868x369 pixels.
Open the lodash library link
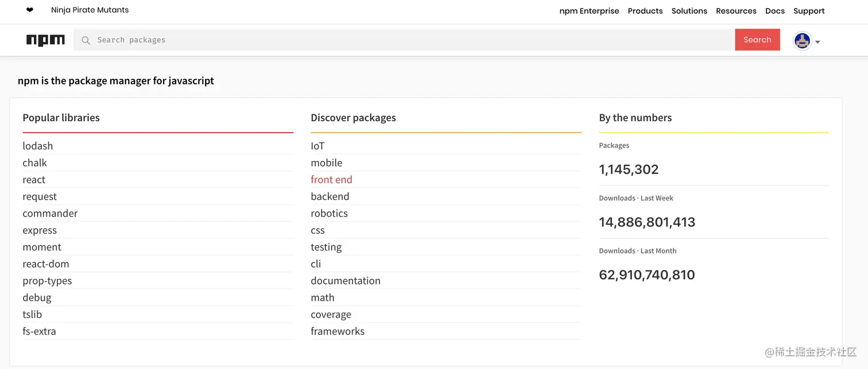(x=38, y=146)
